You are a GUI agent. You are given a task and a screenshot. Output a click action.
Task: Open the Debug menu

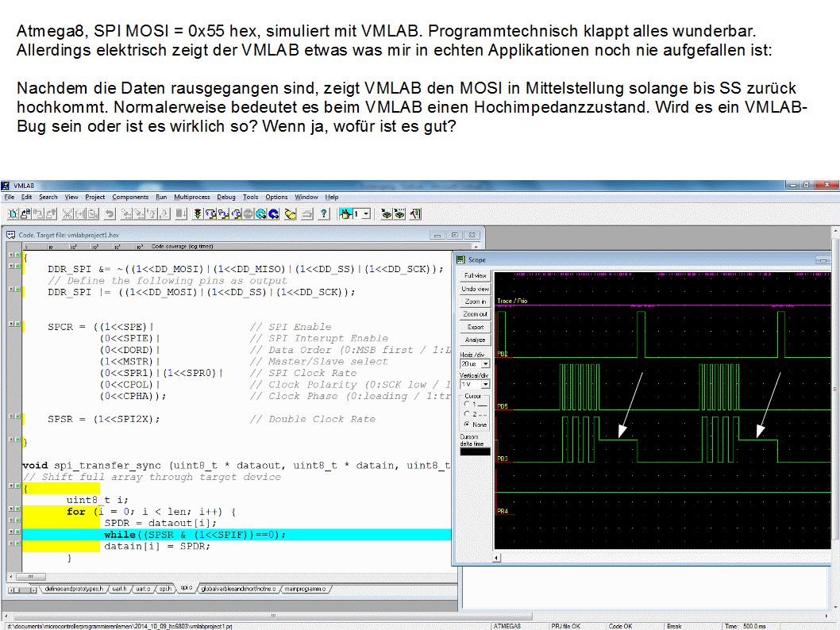(x=226, y=197)
